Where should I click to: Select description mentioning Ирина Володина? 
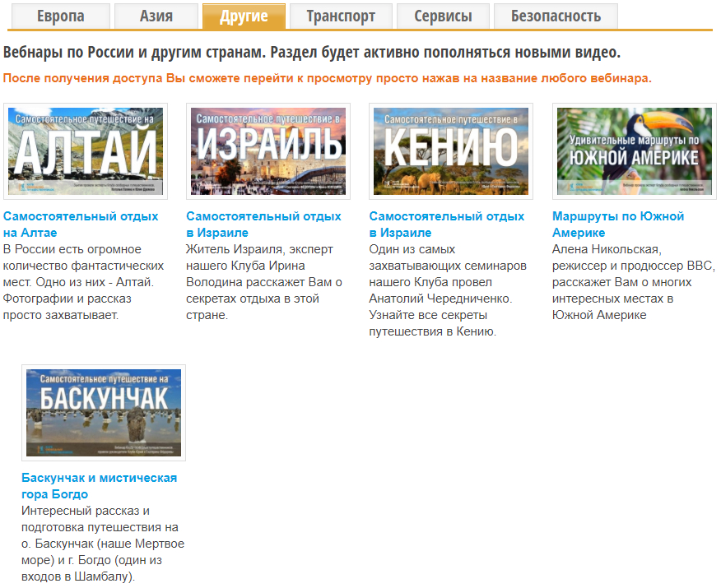(x=264, y=282)
